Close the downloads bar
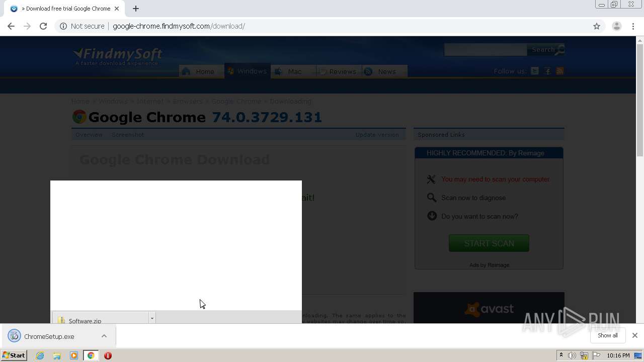The width and height of the screenshot is (644, 362). tap(634, 335)
